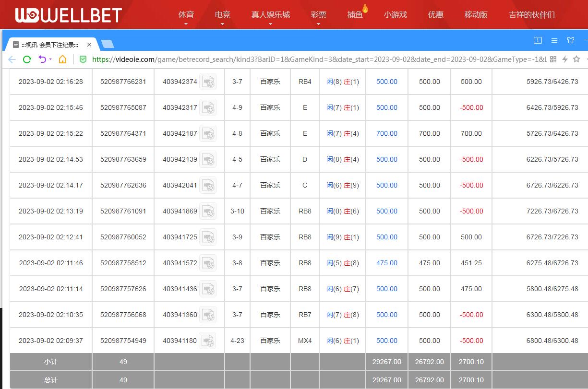
Task: Select the 视讯 会员下注纪录 browser tab
Action: pyautogui.click(x=49, y=45)
